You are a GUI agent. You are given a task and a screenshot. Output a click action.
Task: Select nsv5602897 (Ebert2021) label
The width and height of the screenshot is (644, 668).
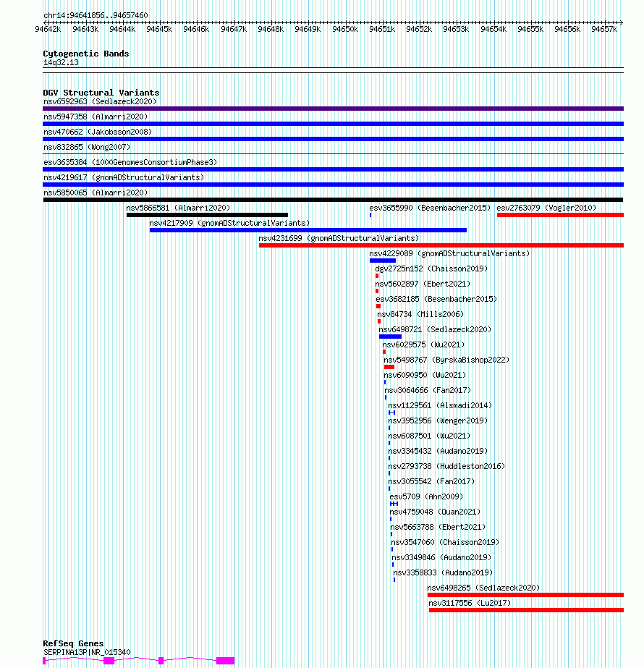tap(423, 284)
